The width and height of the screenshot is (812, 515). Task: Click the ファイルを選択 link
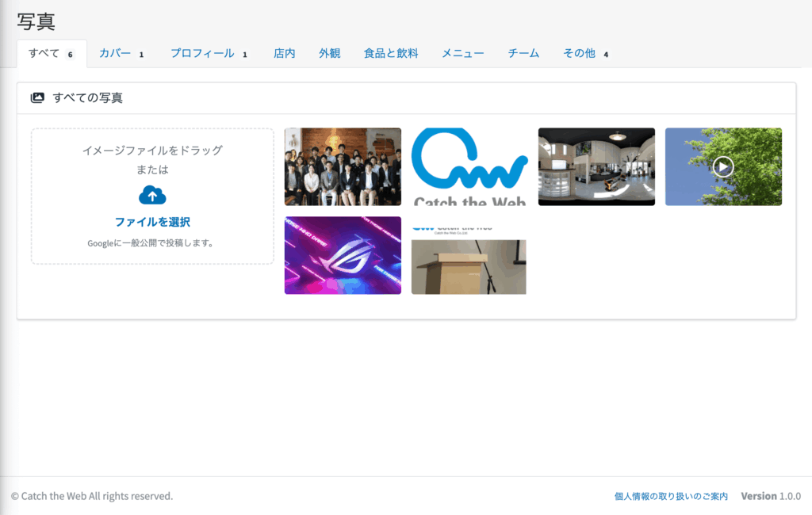coord(152,223)
